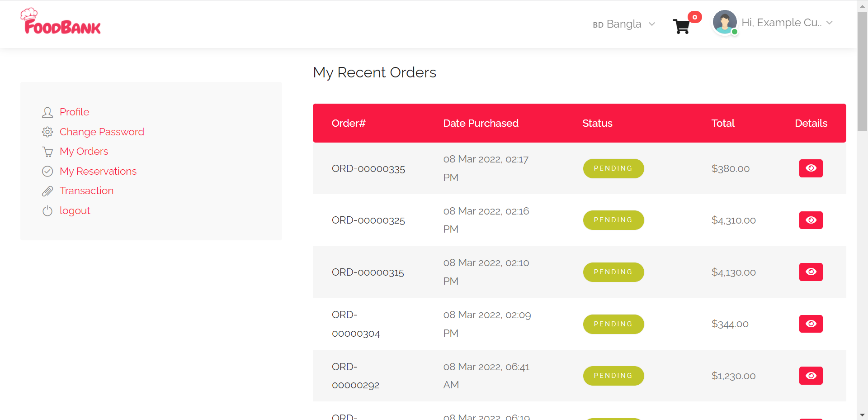View details of order ORD-00000315
The height and width of the screenshot is (420, 868).
(811, 272)
